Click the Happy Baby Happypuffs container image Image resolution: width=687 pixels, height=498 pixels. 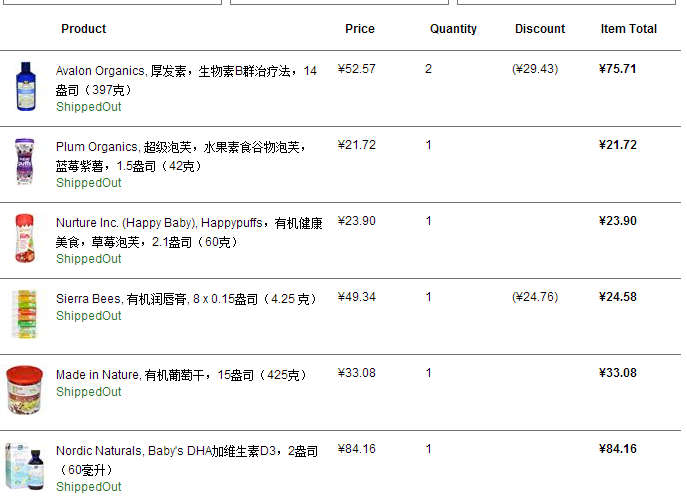(24, 238)
